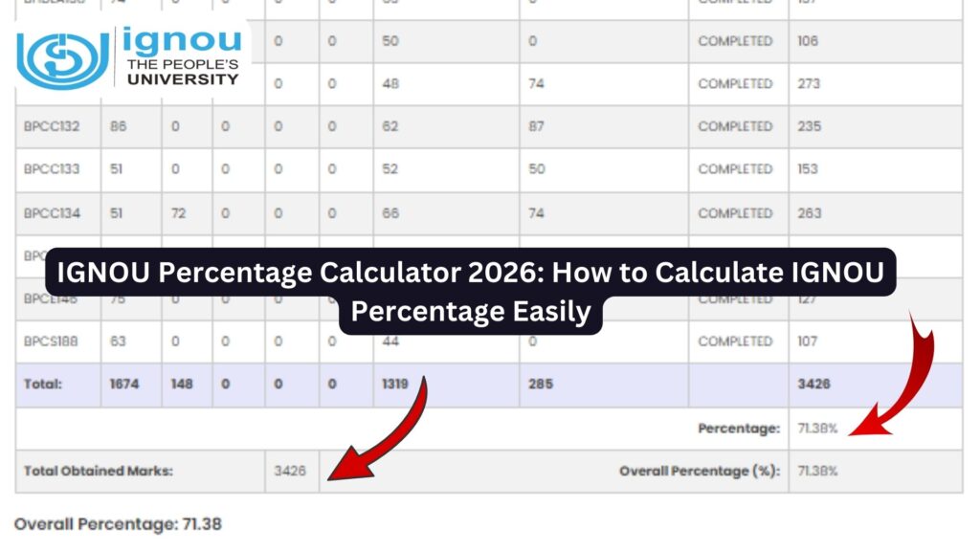Click the "Overall Percentage: 71.38" text below table

click(119, 524)
